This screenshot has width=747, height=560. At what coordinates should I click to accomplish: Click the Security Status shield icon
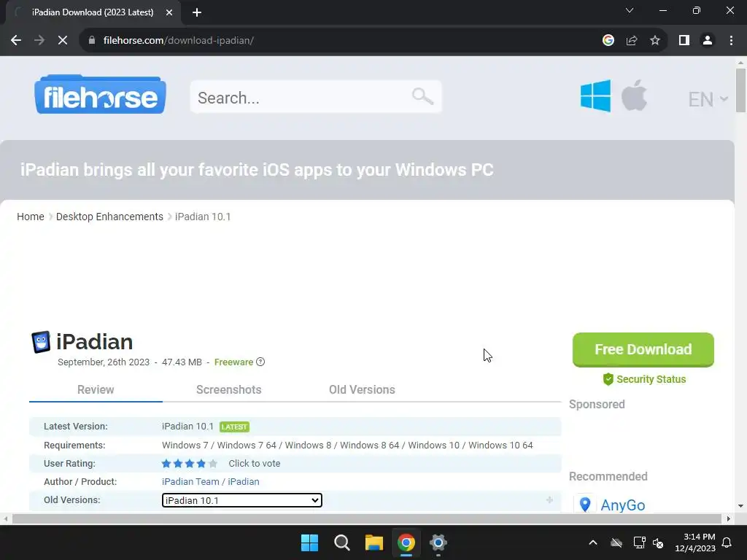608,379
